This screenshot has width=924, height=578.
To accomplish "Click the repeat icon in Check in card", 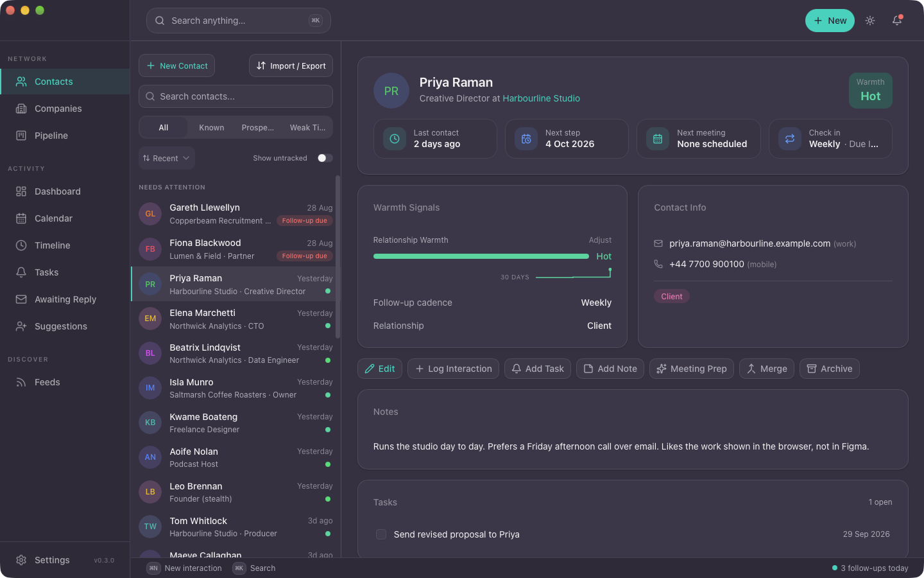I will [790, 139].
